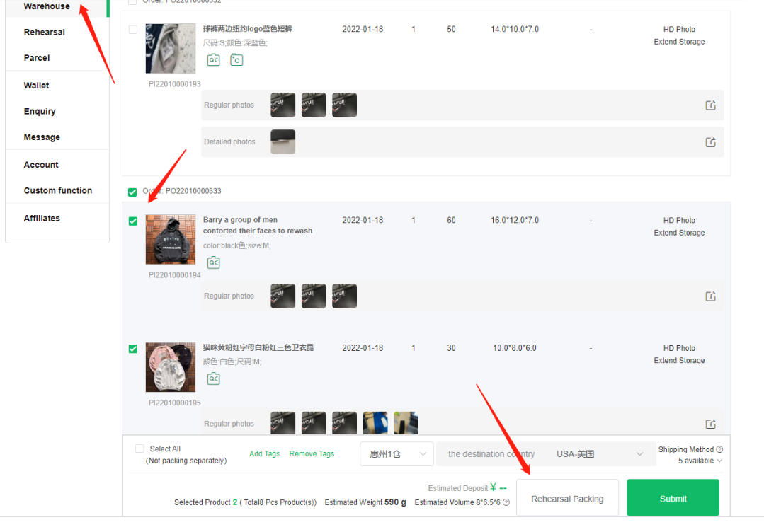The height and width of the screenshot is (532, 764).
Task: Check the box for item PI22010000193
Action: tap(133, 30)
